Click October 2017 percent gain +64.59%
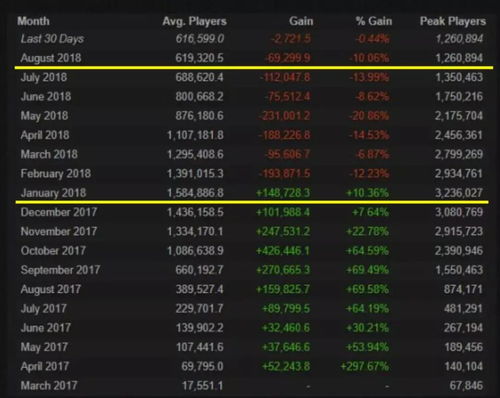Image resolution: width=500 pixels, height=398 pixels. 367,251
